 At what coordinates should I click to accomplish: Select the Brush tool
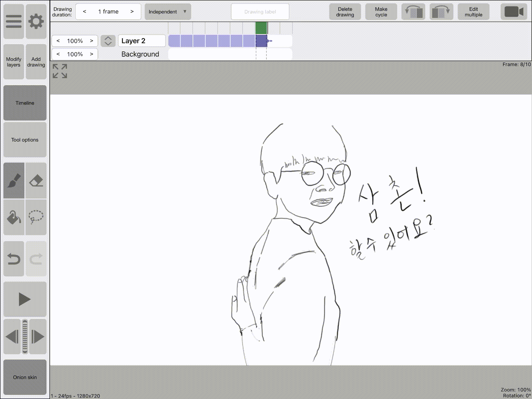[x=14, y=180]
